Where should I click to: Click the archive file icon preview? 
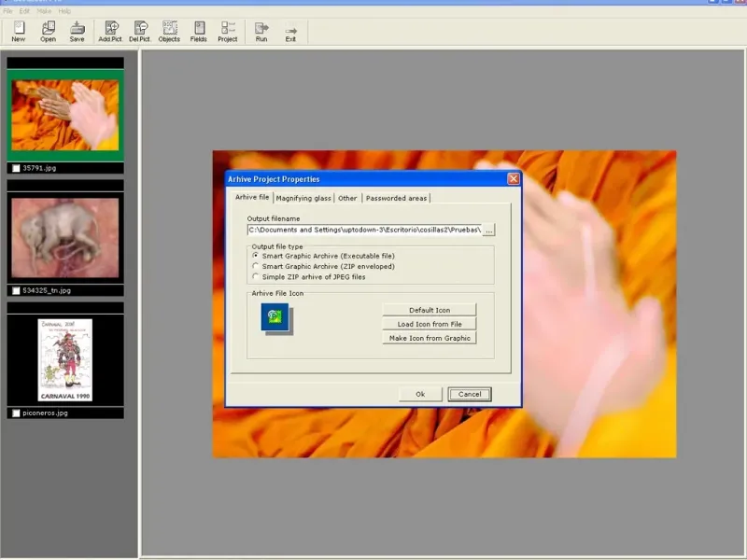coord(275,317)
